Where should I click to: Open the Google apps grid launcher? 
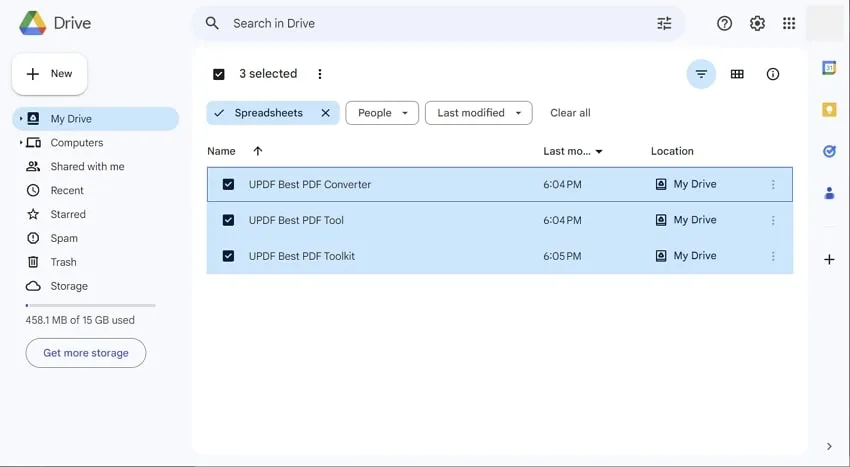point(789,23)
